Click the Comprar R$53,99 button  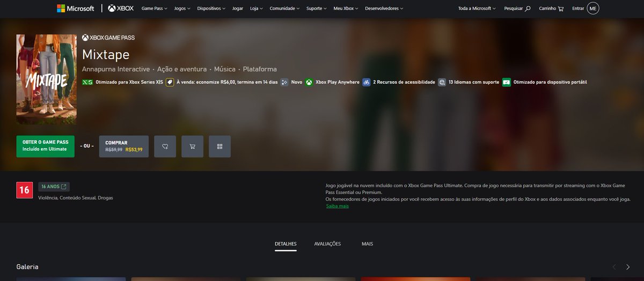pos(124,146)
